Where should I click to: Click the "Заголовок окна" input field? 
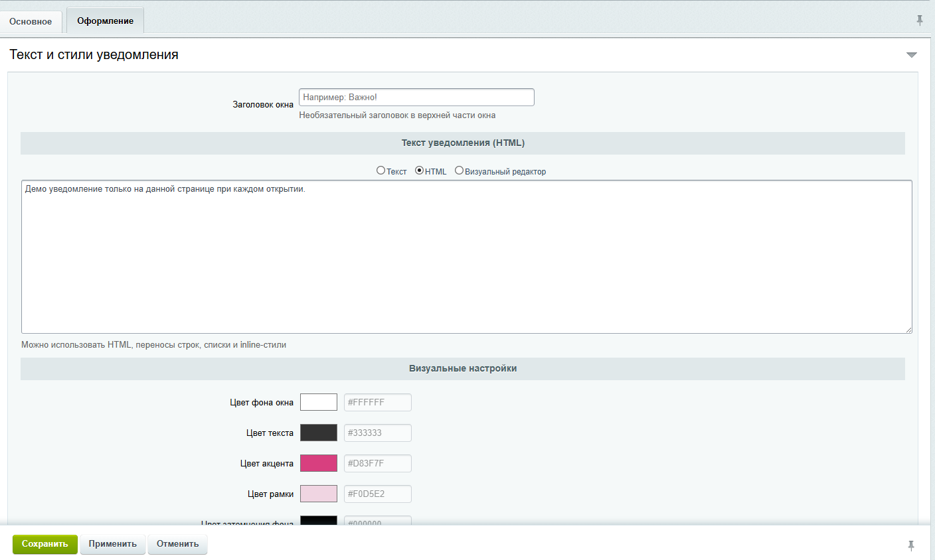pyautogui.click(x=416, y=97)
